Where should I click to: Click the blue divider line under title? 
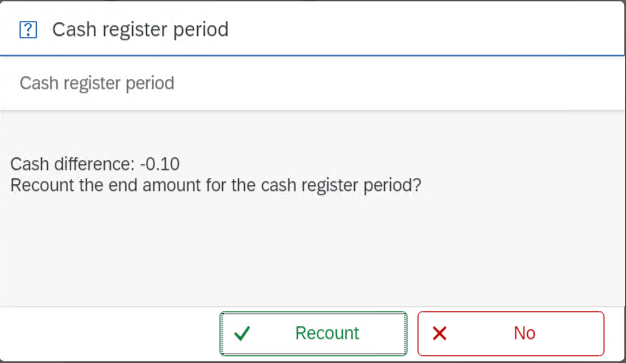click(x=313, y=55)
